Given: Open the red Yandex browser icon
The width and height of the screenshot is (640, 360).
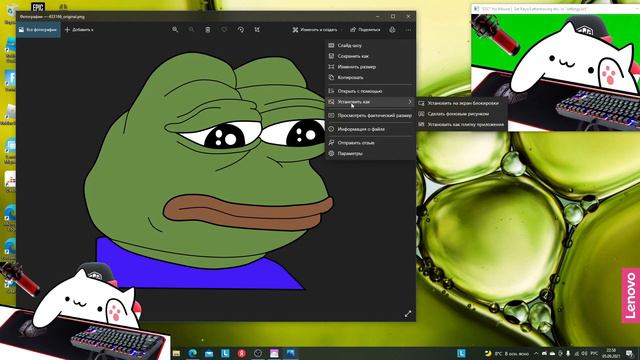Looking at the screenshot, I should 242,353.
